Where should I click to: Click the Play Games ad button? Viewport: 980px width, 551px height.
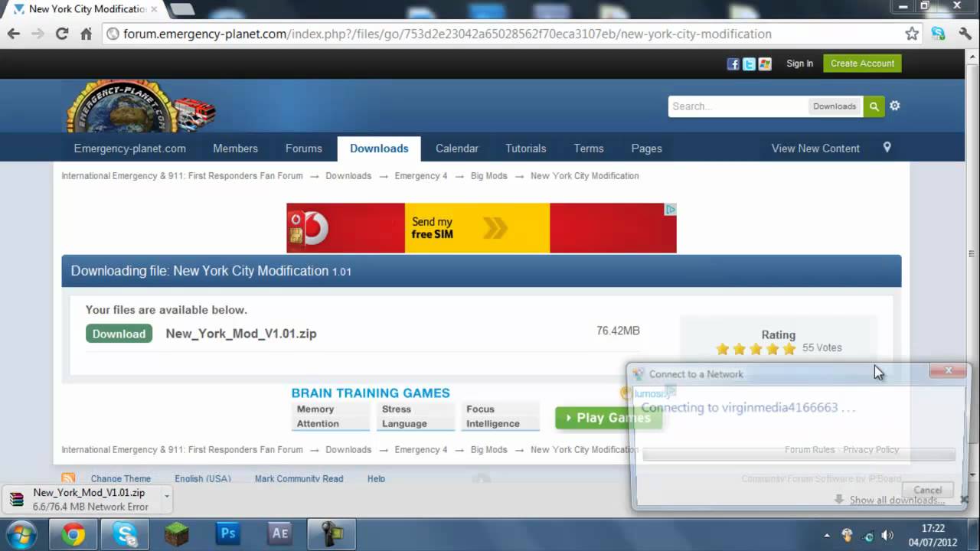coord(608,418)
